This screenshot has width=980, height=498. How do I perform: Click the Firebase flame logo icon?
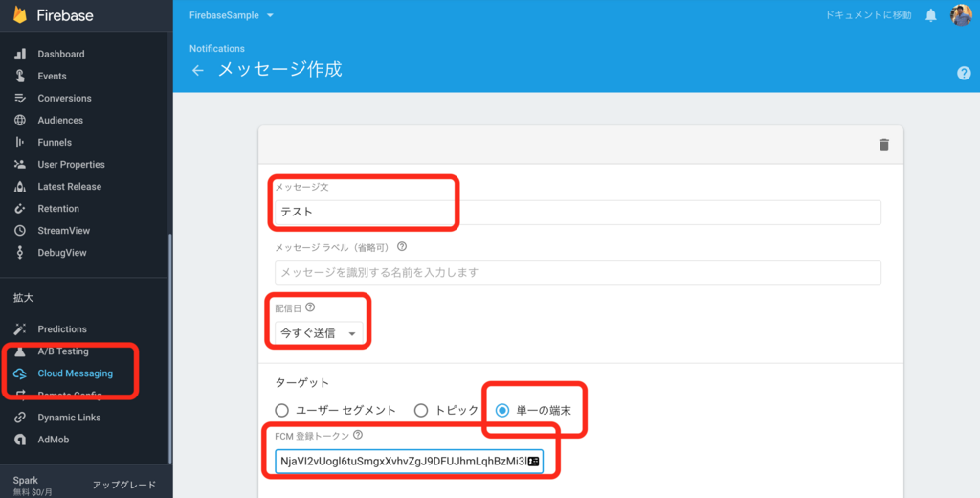click(x=20, y=15)
